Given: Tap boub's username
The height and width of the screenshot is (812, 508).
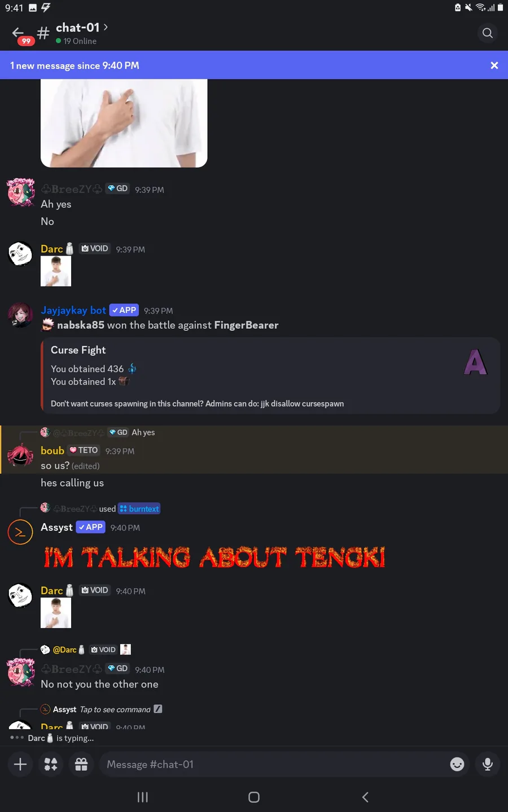Looking at the screenshot, I should (52, 451).
